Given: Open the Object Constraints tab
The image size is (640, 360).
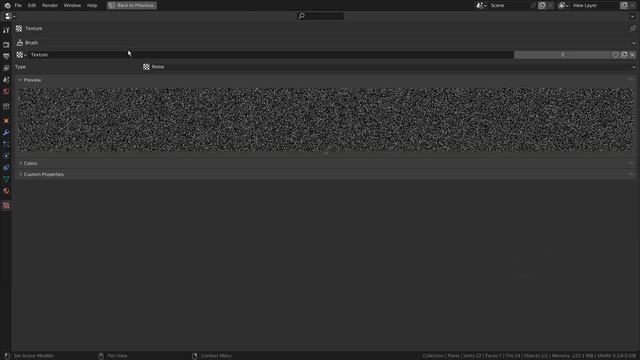Looking at the screenshot, I should (6, 168).
